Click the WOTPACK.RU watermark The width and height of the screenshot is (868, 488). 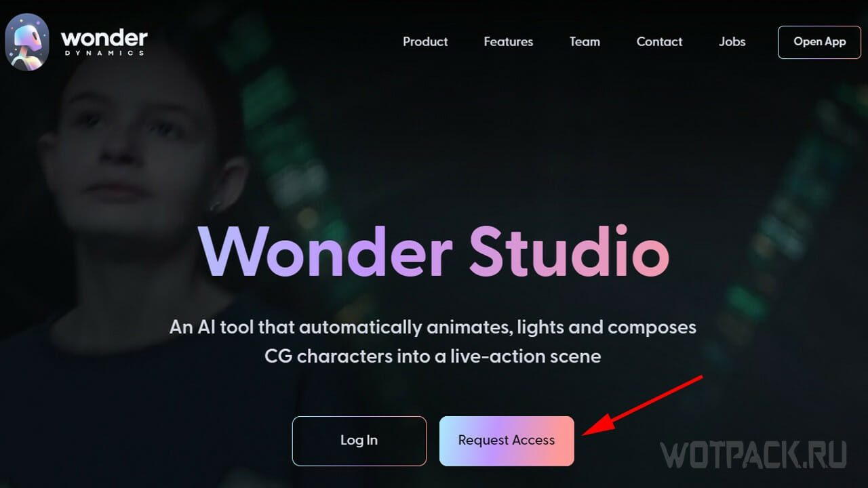tap(753, 455)
